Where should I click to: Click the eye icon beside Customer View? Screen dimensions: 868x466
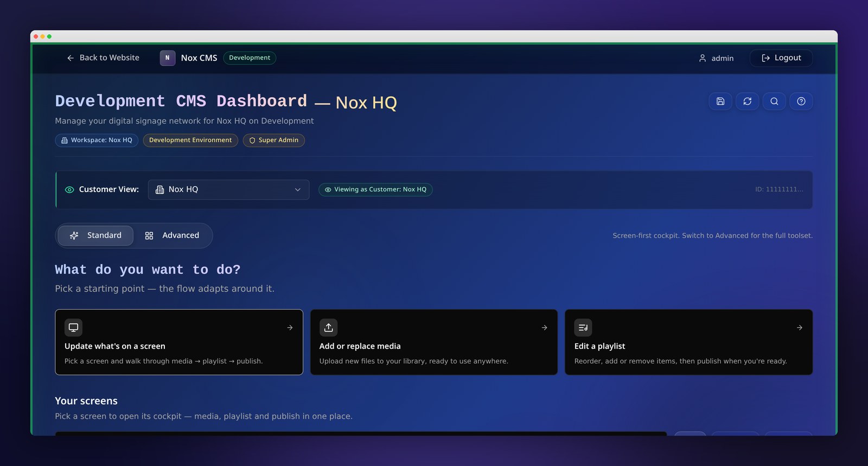[x=69, y=190]
